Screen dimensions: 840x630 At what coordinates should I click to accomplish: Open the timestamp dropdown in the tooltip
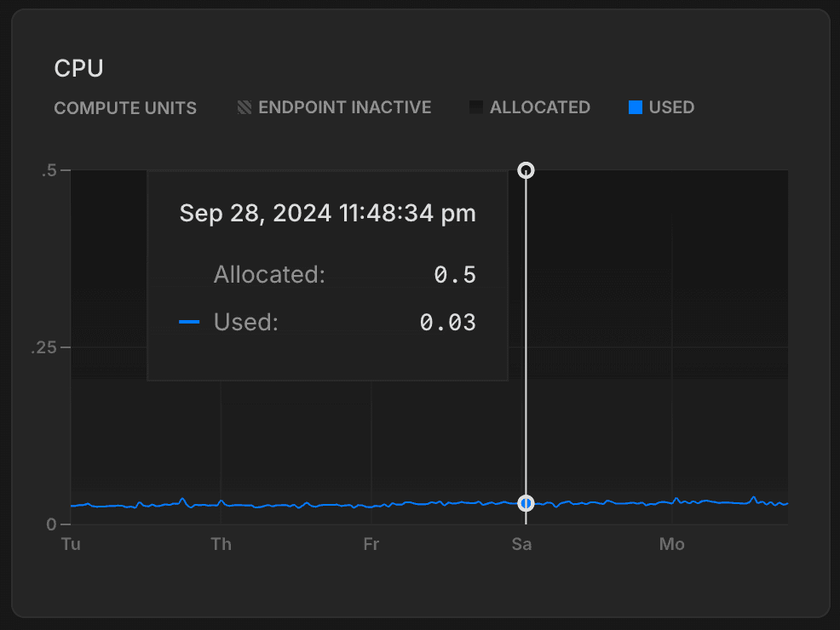(327, 213)
